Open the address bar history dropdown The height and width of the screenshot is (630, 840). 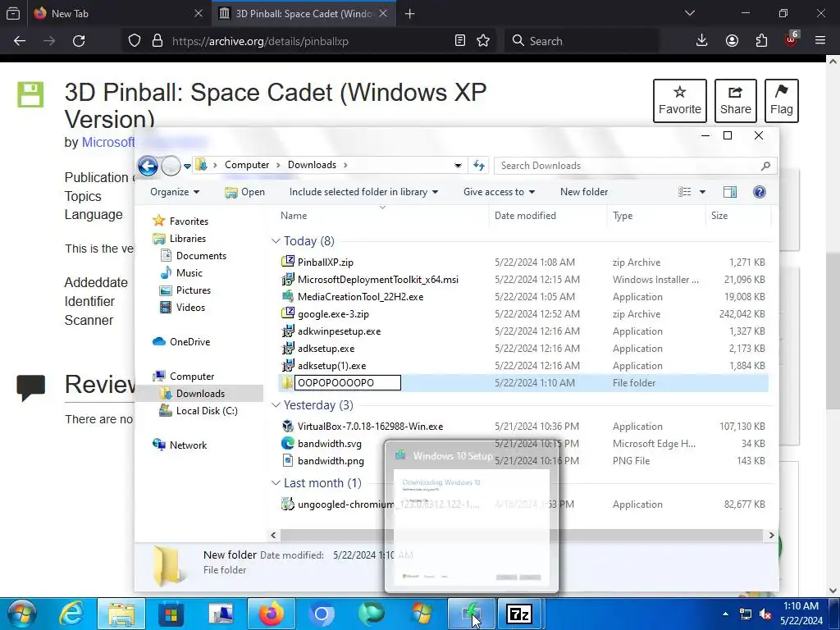[x=458, y=166]
